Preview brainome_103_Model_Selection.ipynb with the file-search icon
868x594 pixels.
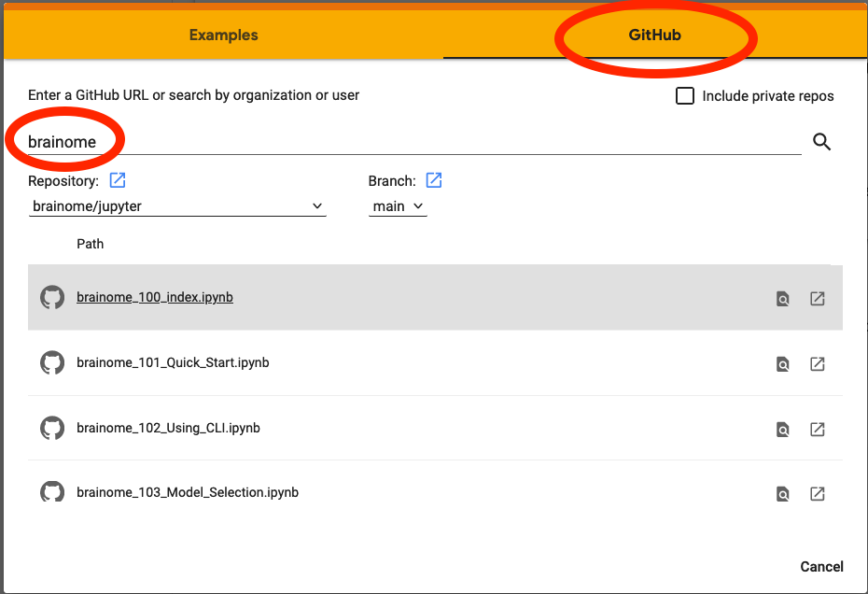[x=783, y=494]
